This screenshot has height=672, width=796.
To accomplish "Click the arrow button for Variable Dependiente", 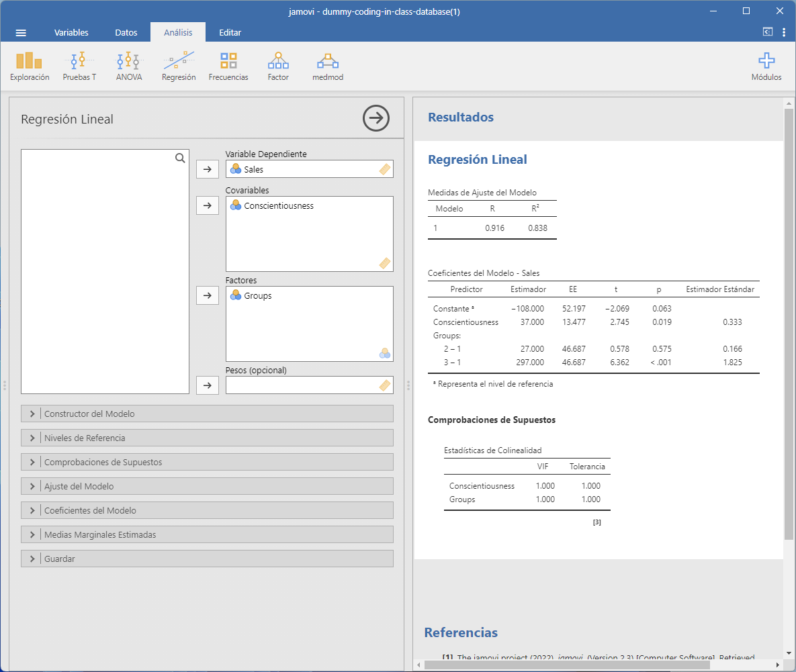I will pyautogui.click(x=207, y=169).
